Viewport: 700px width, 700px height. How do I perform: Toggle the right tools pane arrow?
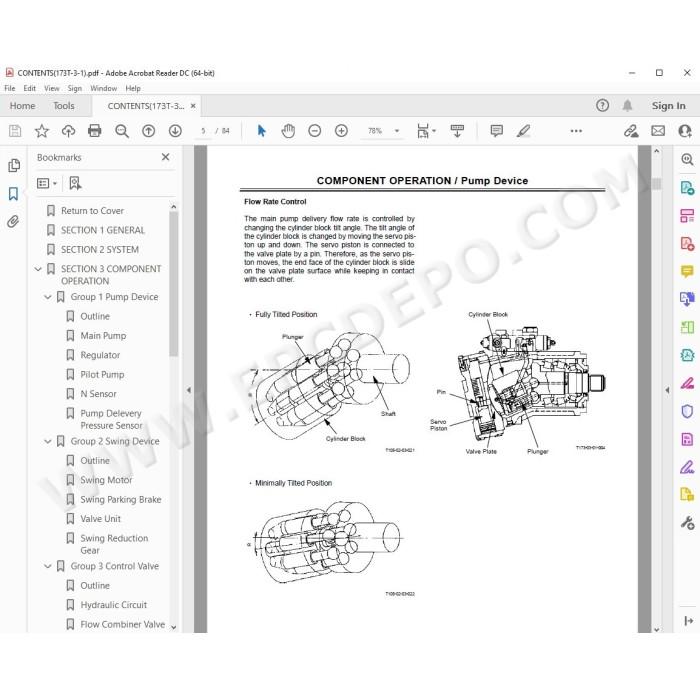coord(667,390)
